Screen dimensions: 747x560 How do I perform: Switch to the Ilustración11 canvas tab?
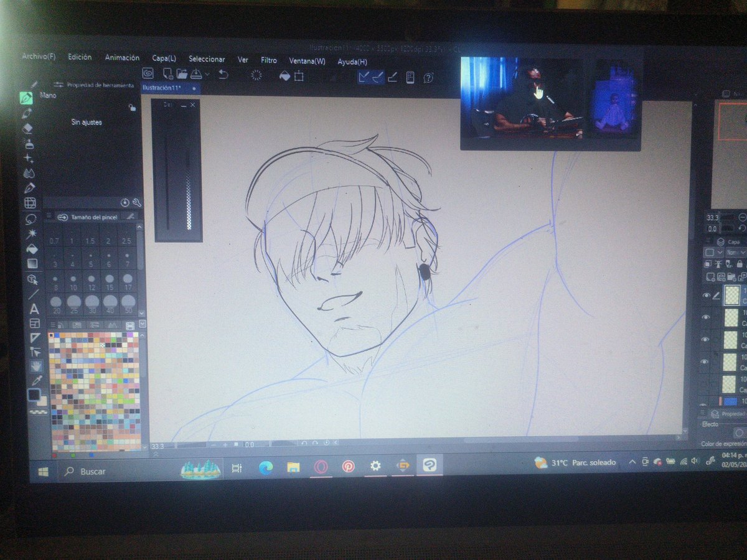point(169,88)
